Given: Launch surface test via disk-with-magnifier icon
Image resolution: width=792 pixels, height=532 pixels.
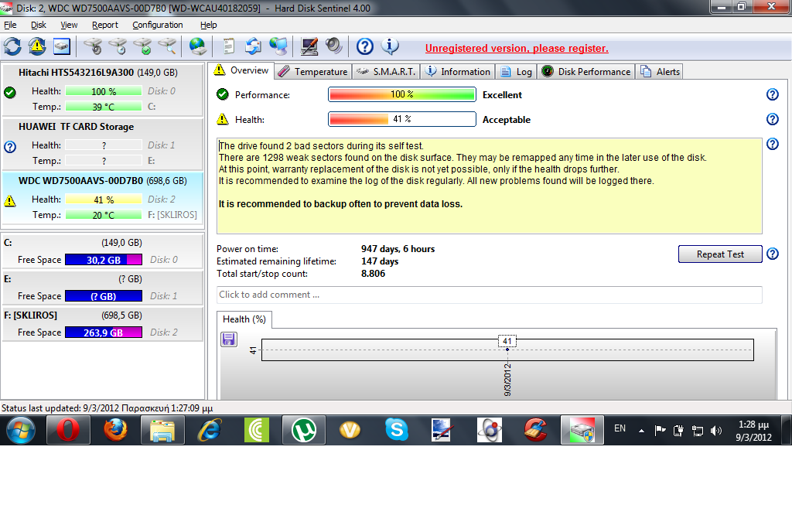Looking at the screenshot, I should (167, 46).
